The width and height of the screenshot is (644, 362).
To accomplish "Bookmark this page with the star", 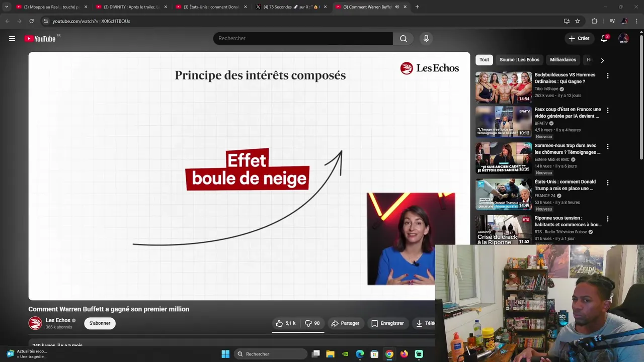I will pos(578,21).
